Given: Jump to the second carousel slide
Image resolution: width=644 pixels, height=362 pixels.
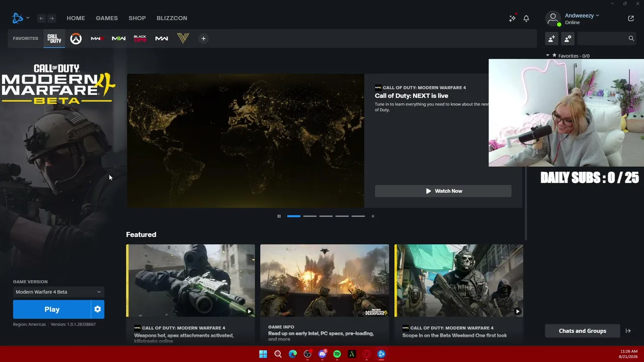Looking at the screenshot, I should pos(310,216).
